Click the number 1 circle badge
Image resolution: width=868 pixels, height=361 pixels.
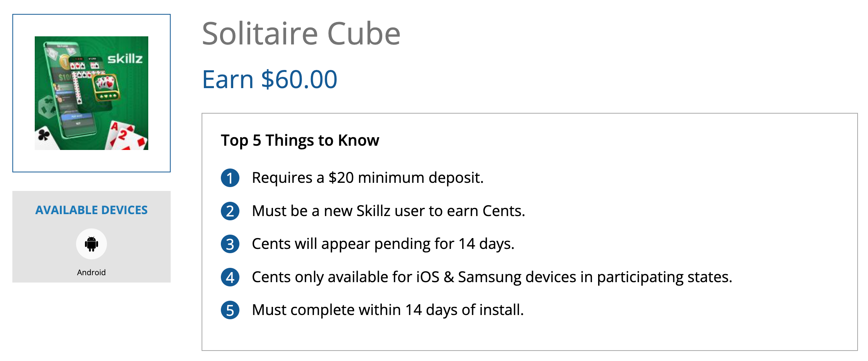(230, 178)
